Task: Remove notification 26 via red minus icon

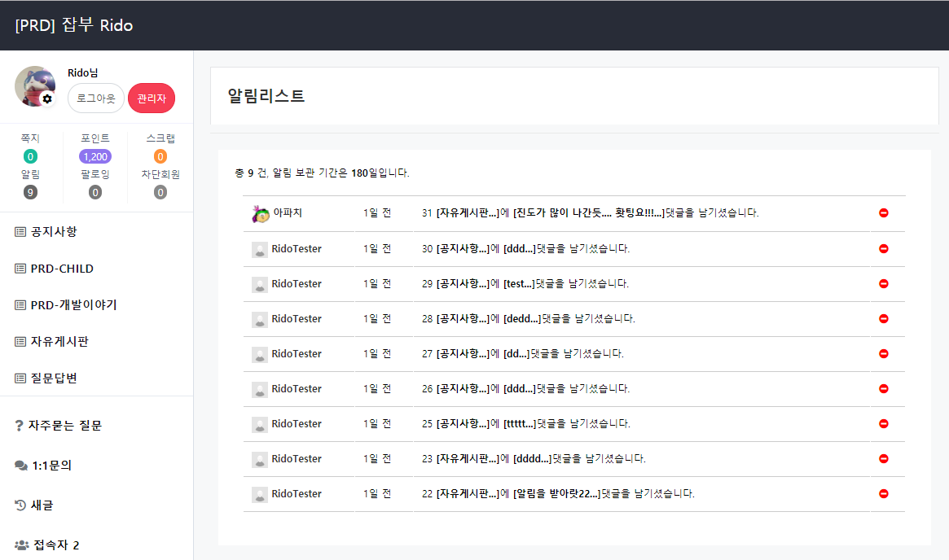Action: point(884,388)
